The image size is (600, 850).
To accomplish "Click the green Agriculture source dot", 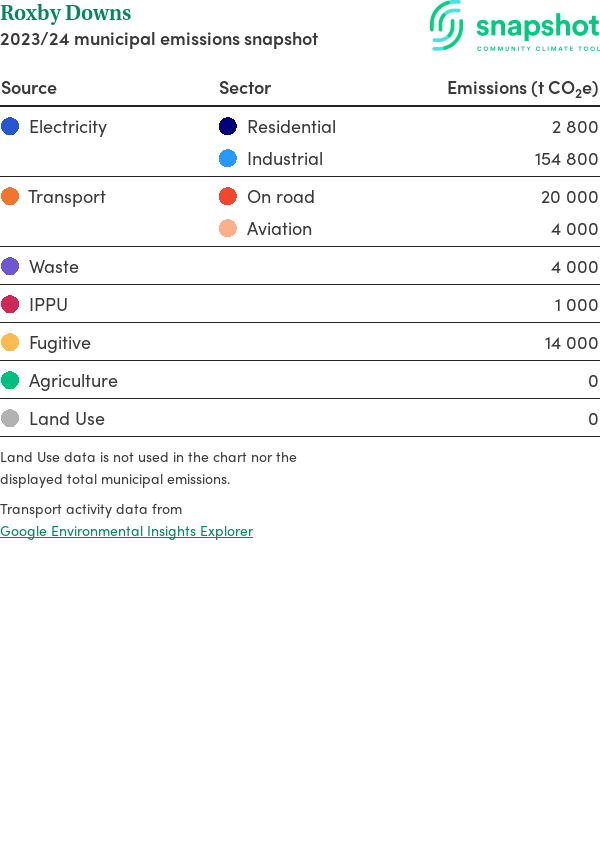I will (x=10, y=381).
